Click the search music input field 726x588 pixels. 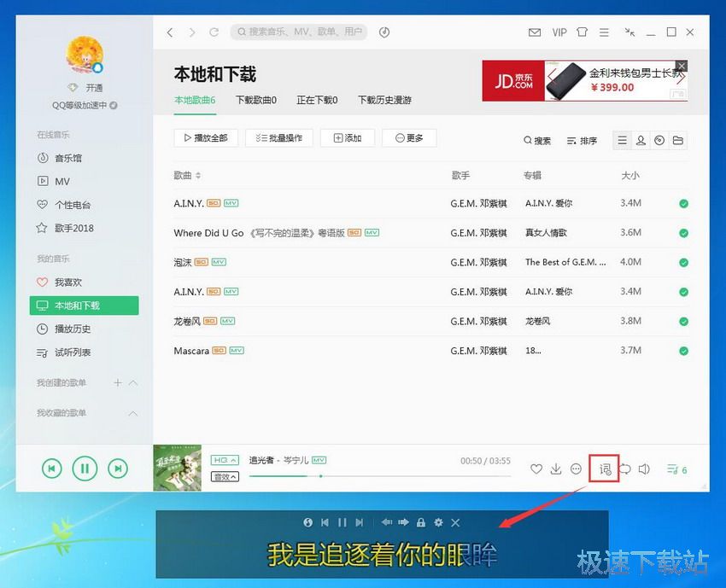[x=299, y=32]
